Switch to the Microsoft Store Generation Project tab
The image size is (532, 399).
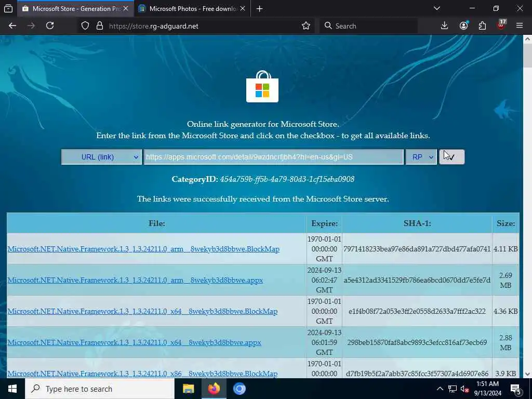tap(76, 9)
